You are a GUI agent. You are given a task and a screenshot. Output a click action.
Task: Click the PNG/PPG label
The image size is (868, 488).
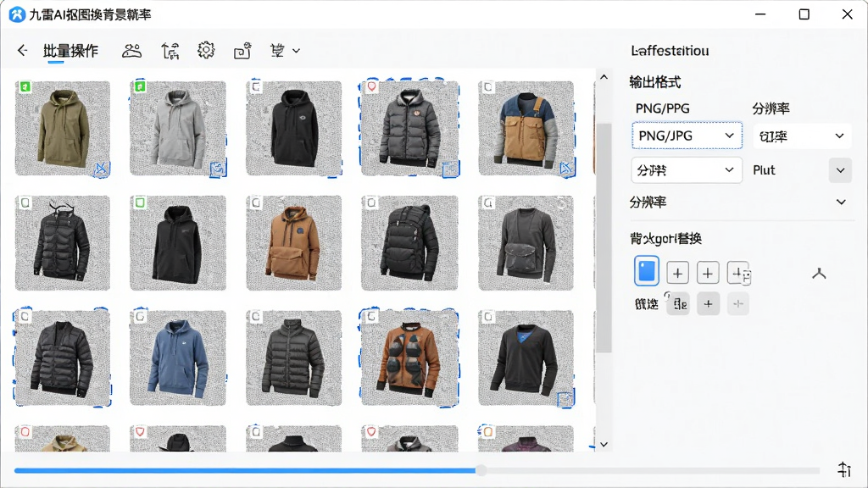click(x=663, y=108)
